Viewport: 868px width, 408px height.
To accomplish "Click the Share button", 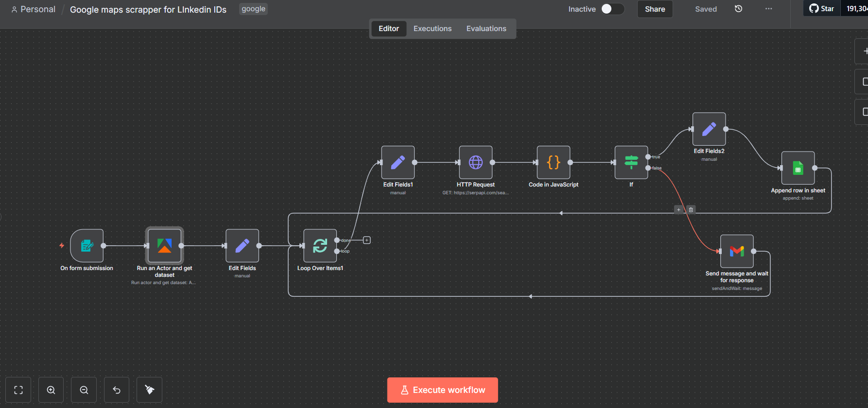I will [x=655, y=9].
